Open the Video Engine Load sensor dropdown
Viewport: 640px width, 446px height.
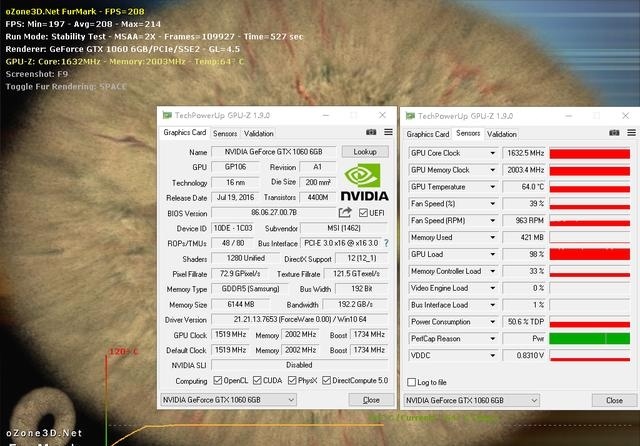pyautogui.click(x=492, y=288)
